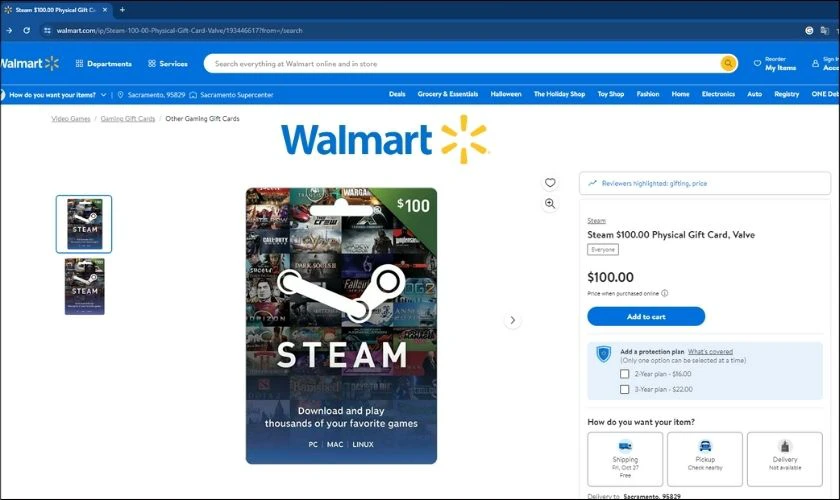The width and height of the screenshot is (840, 500).
Task: Check the 2-Year plan - $16.00 box
Action: click(625, 374)
